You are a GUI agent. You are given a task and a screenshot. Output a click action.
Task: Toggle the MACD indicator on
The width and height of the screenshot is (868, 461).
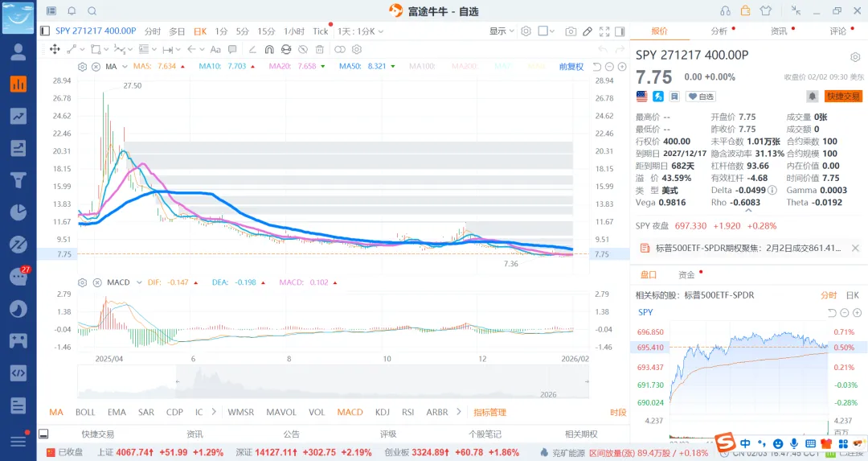tap(350, 412)
